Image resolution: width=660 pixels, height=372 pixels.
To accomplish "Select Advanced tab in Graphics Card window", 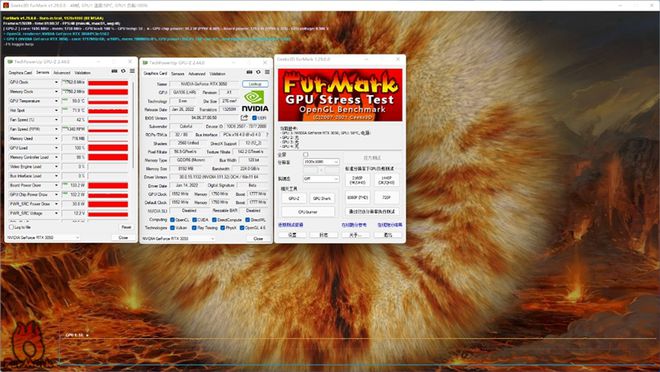I will click(197, 74).
